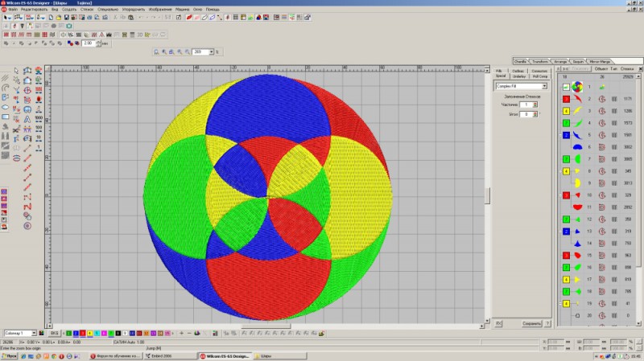Select yellow color 4 in the palette
This screenshot has width=644, height=361.
pyautogui.click(x=89, y=333)
